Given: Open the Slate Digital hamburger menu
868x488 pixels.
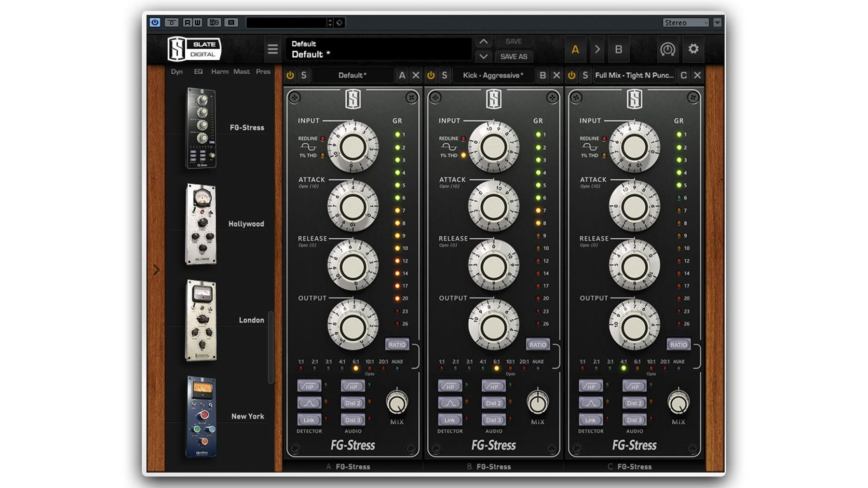Looking at the screenshot, I should pos(272,49).
